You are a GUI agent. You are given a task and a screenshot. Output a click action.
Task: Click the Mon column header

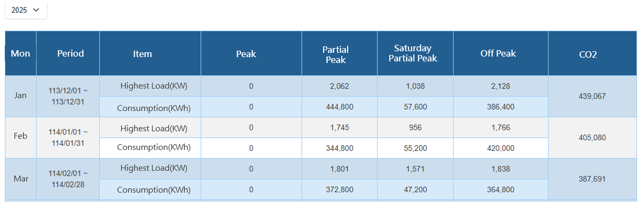click(x=21, y=53)
